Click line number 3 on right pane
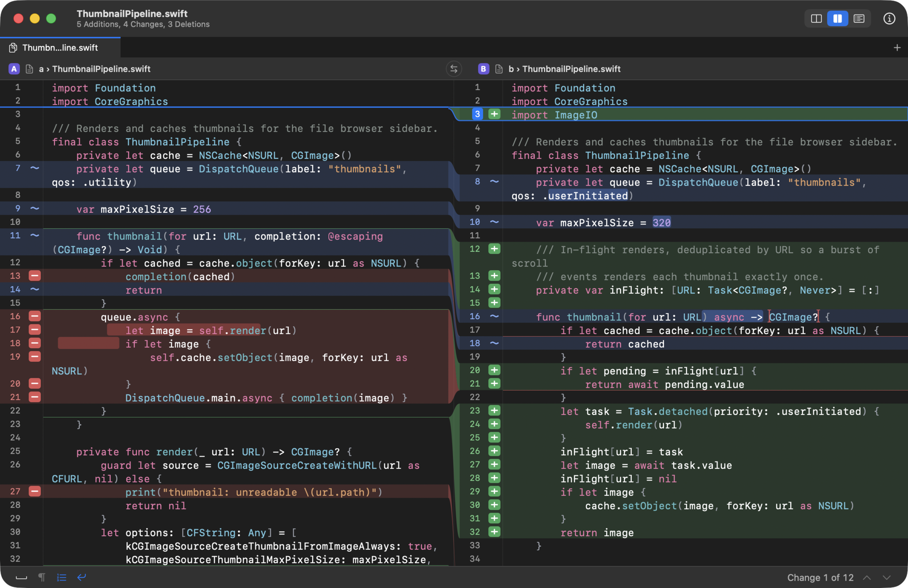Screen dimensions: 908x588 477,114
